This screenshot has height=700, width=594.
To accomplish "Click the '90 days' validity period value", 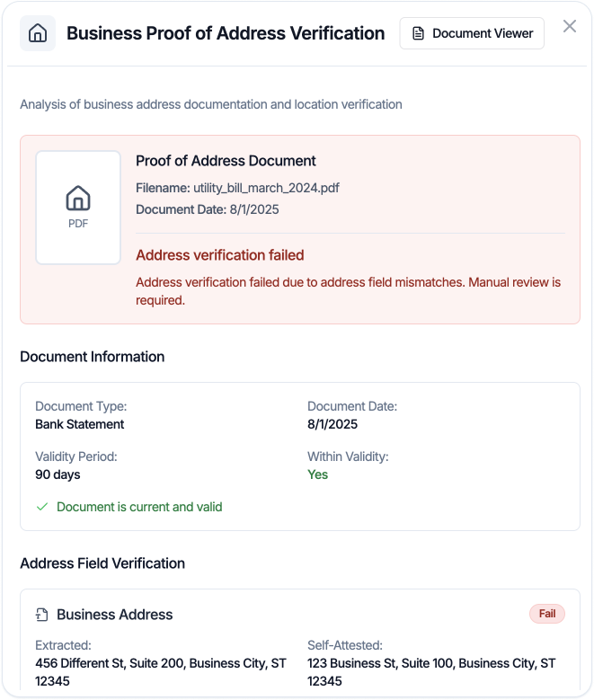I will coord(58,474).
